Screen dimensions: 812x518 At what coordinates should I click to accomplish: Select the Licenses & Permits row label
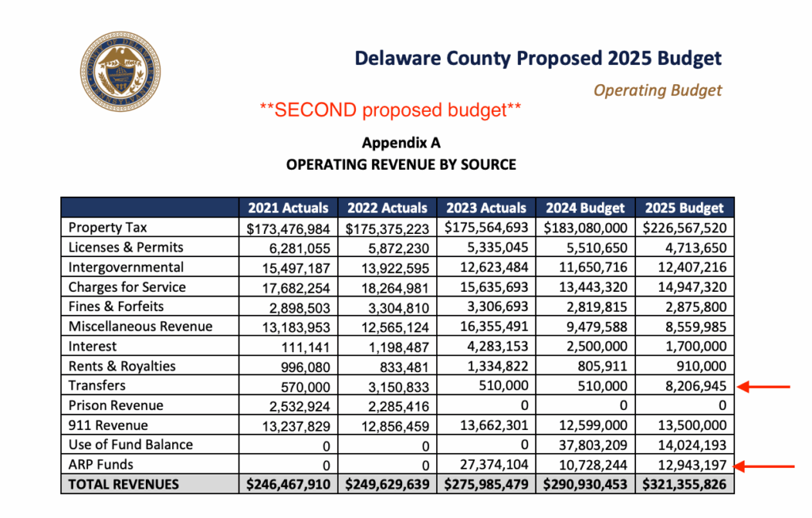(x=125, y=247)
